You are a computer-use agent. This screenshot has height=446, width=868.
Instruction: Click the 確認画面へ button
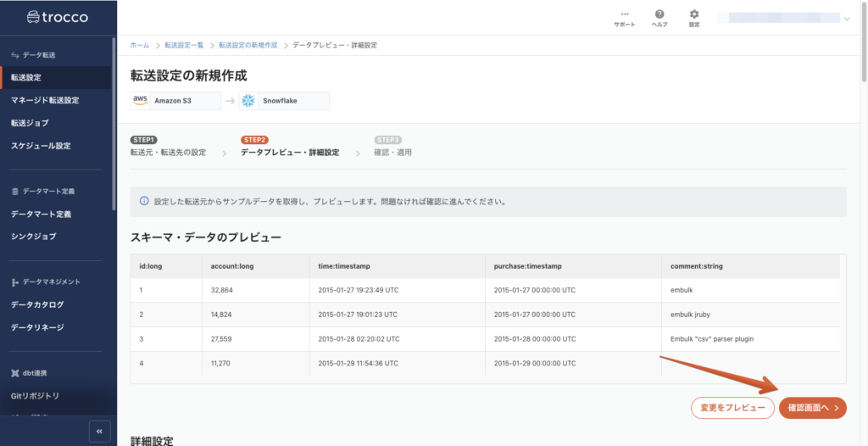click(812, 408)
